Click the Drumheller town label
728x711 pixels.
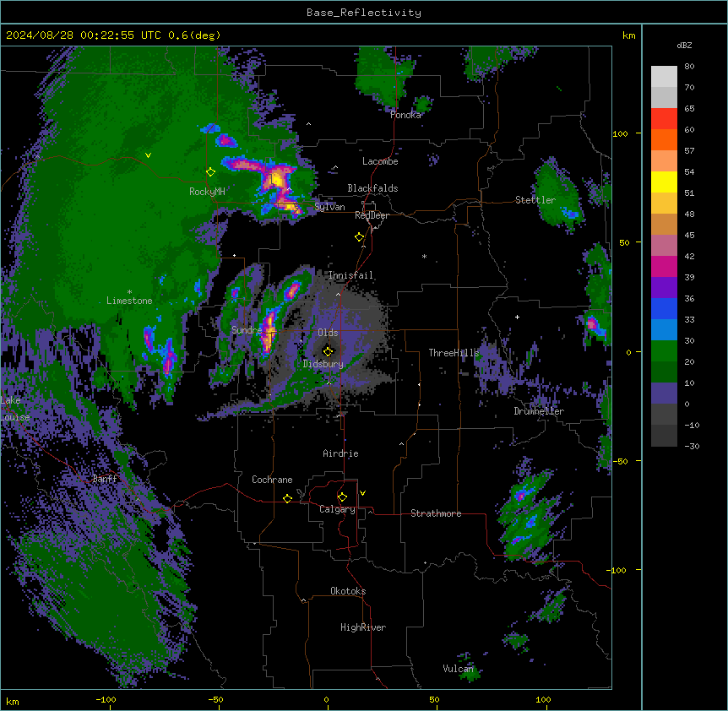tap(539, 411)
